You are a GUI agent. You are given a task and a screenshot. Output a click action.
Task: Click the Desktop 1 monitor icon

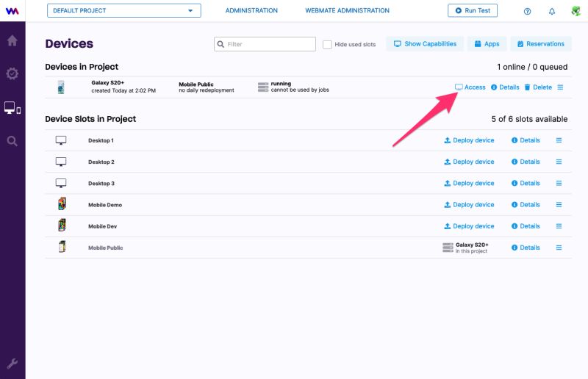click(x=61, y=140)
